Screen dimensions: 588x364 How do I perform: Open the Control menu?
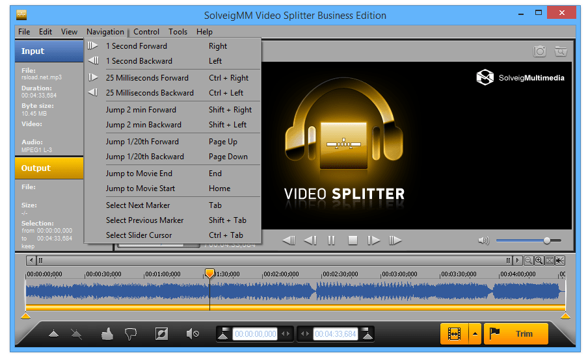[x=146, y=32]
